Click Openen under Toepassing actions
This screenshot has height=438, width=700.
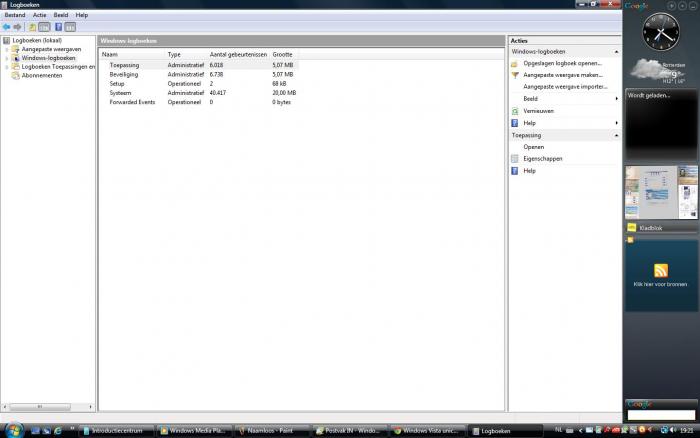533,147
